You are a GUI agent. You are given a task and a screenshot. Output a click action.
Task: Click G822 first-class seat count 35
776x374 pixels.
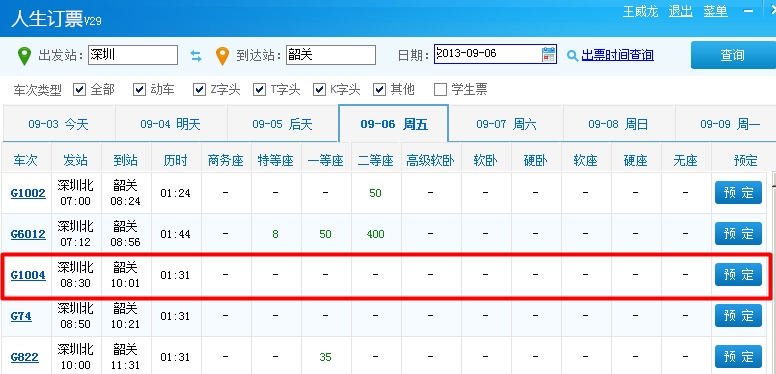click(x=326, y=357)
